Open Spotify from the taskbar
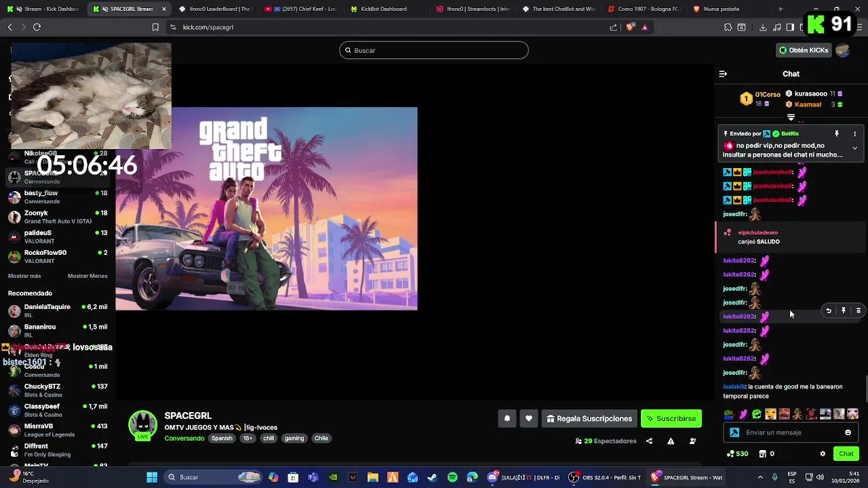Image resolution: width=868 pixels, height=488 pixels. point(452,478)
